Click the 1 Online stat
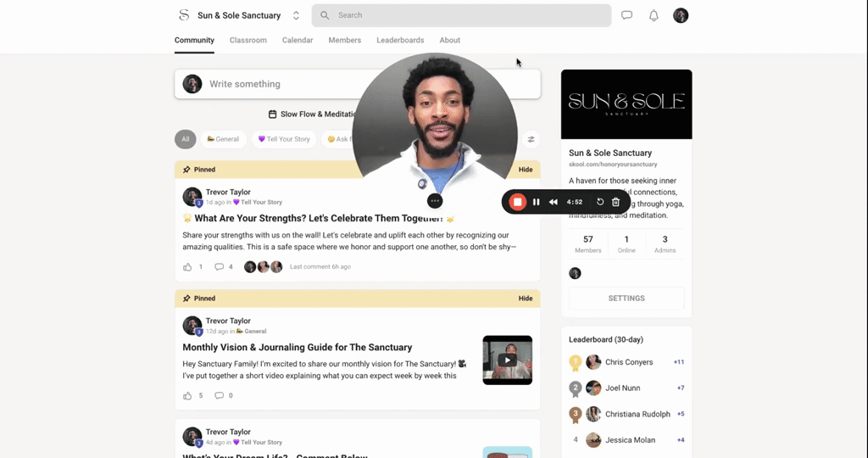The image size is (868, 458). [626, 243]
